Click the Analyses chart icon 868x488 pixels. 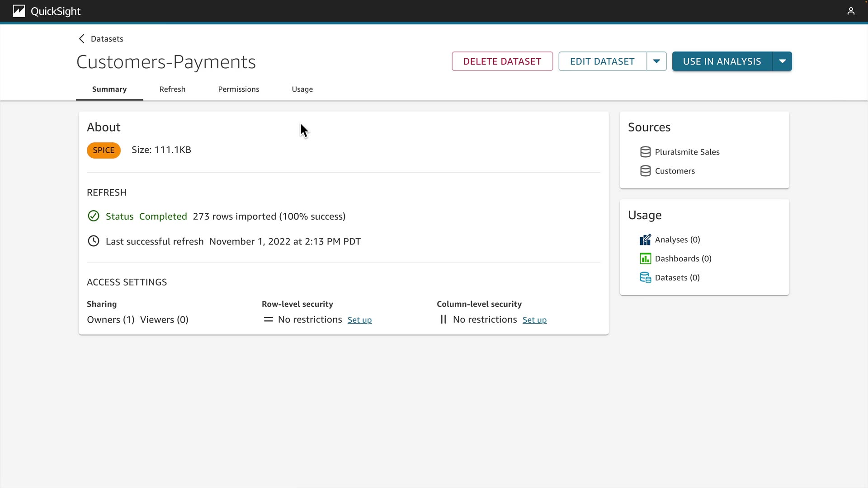click(x=645, y=239)
